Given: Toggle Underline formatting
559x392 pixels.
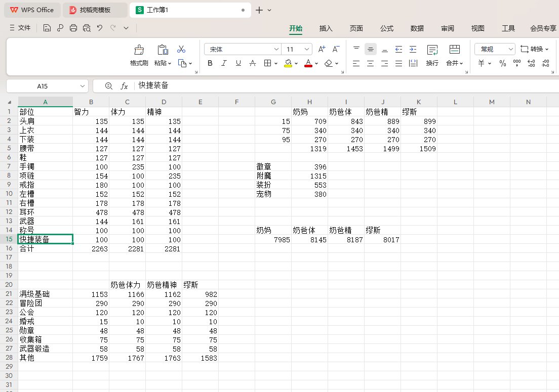Looking at the screenshot, I should [x=238, y=63].
